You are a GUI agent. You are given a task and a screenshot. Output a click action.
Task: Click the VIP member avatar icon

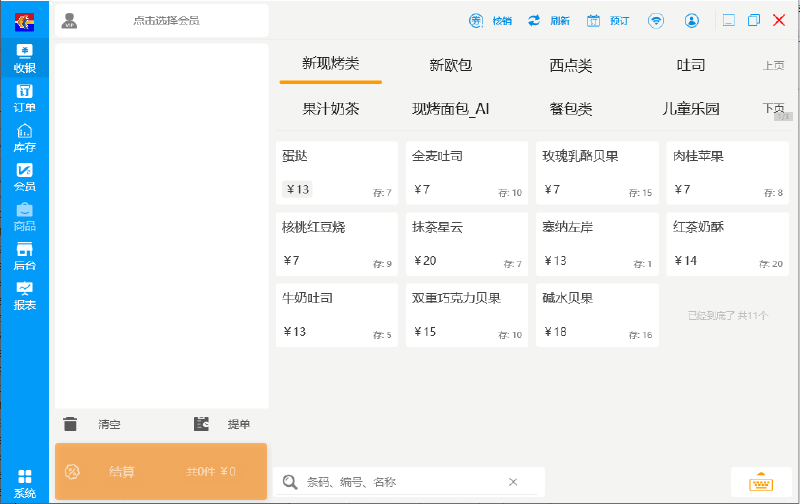(69, 21)
